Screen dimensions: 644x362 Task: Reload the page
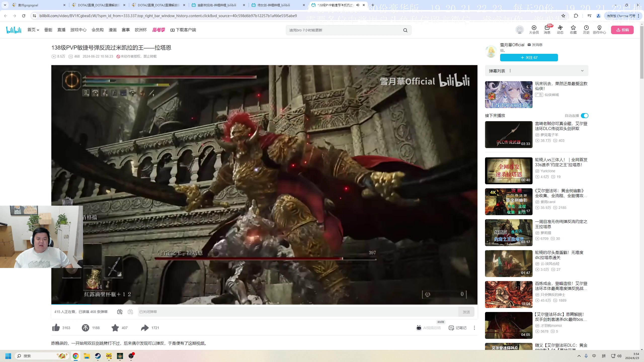(24, 16)
